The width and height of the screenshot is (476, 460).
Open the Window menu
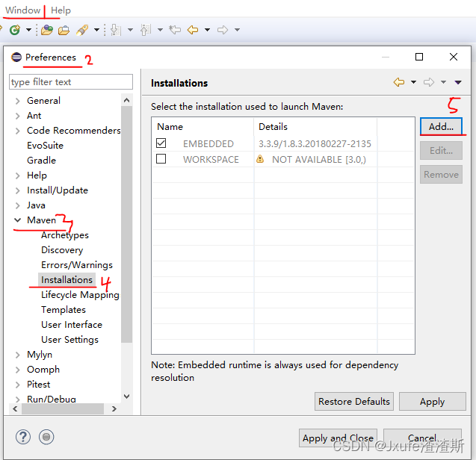(22, 10)
